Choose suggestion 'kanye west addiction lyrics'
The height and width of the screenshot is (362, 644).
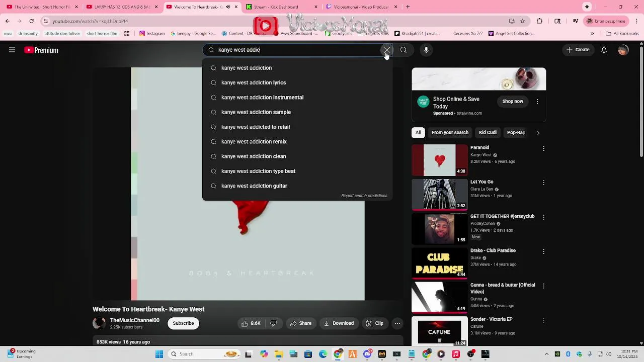pyautogui.click(x=297, y=82)
